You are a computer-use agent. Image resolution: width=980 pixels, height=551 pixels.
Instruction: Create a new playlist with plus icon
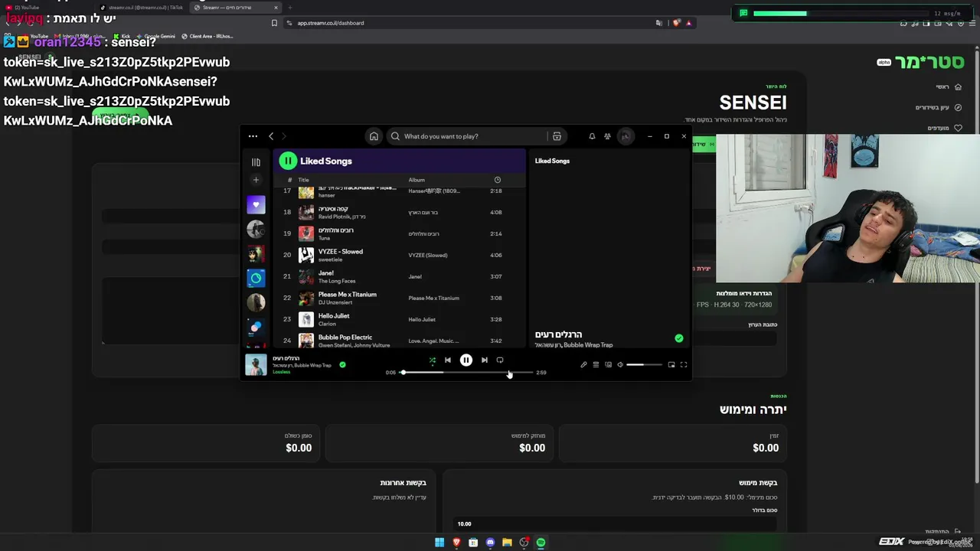point(256,180)
